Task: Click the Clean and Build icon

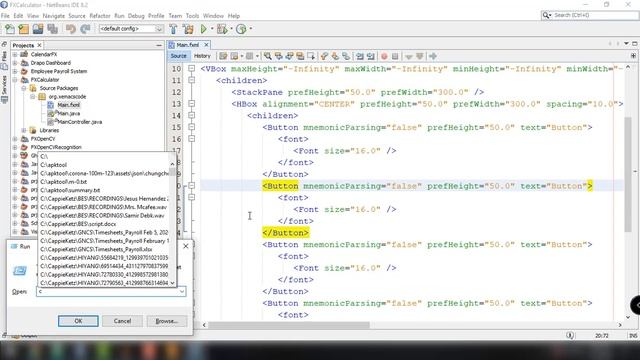Action: coord(188,29)
